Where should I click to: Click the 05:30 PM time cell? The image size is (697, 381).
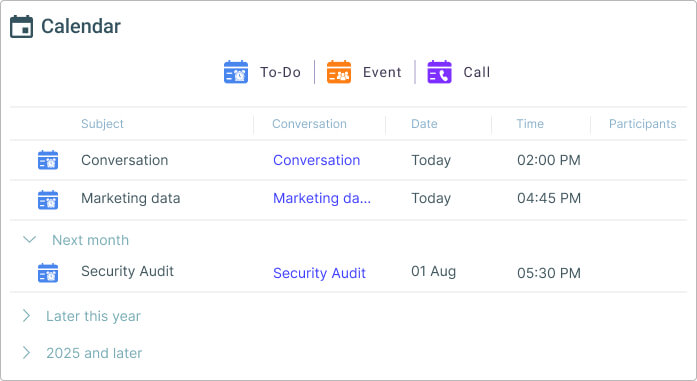[x=549, y=273]
